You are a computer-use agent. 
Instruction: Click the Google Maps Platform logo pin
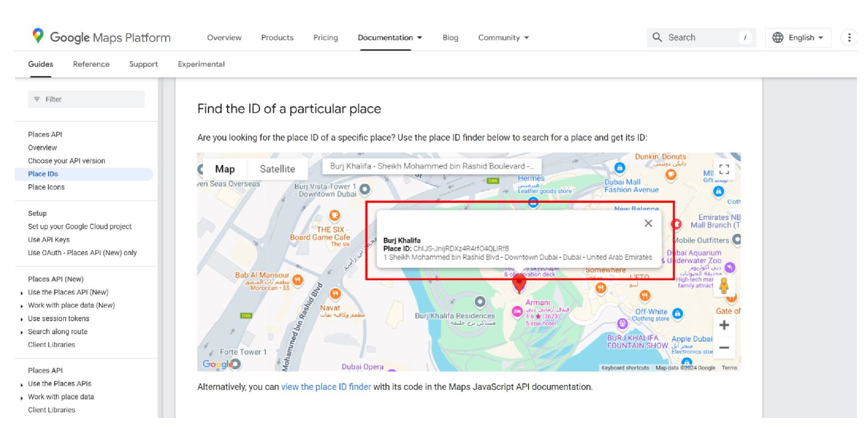click(x=38, y=36)
